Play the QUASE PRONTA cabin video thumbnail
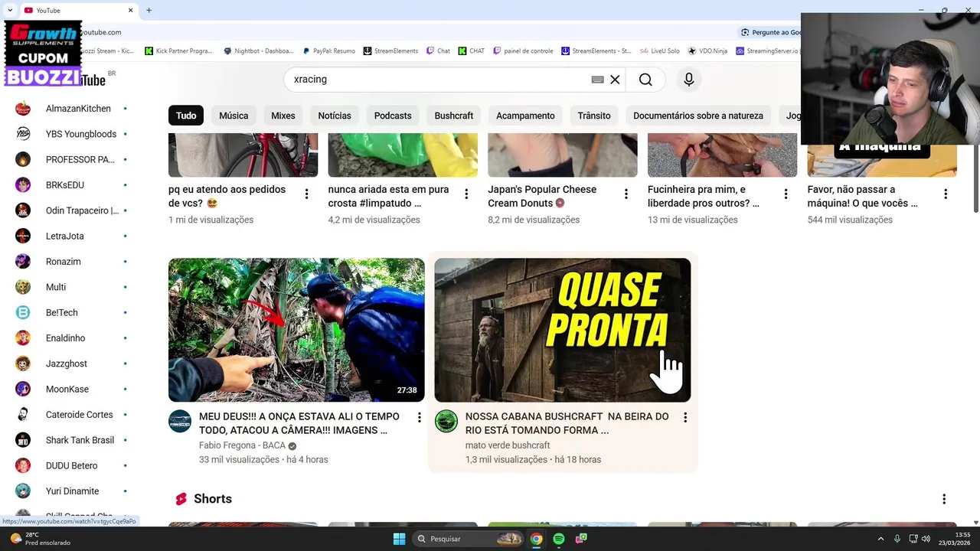Image resolution: width=980 pixels, height=551 pixels. click(x=563, y=330)
